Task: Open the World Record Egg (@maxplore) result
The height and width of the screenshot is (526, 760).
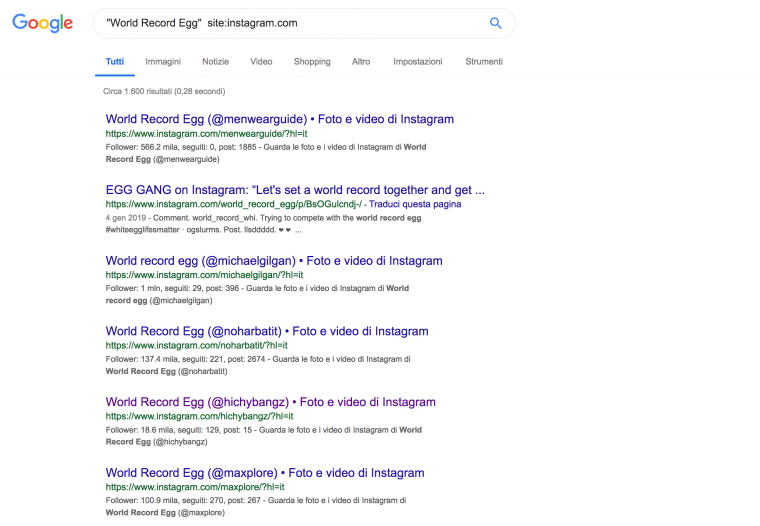Action: [265, 473]
